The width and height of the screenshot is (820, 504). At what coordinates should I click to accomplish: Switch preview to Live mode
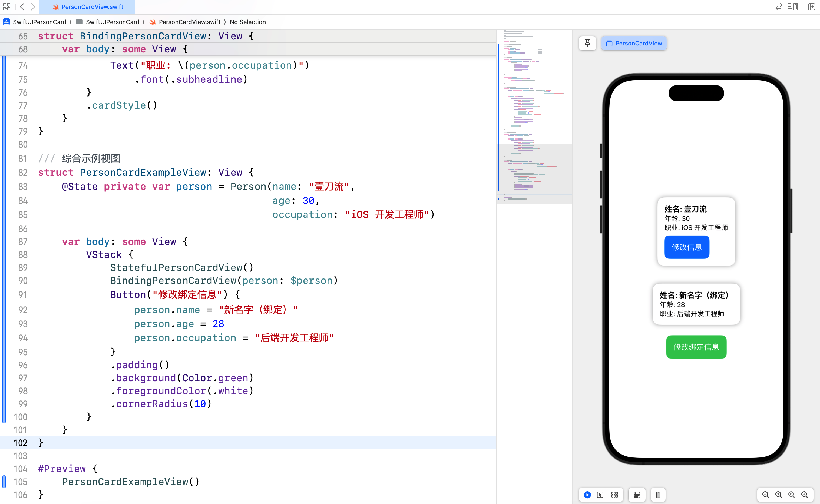pos(587,495)
